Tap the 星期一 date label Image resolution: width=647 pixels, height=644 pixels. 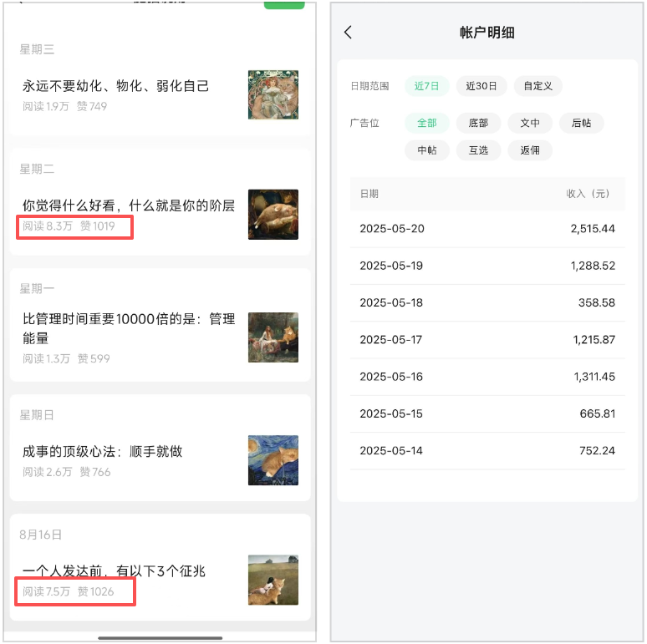(37, 289)
